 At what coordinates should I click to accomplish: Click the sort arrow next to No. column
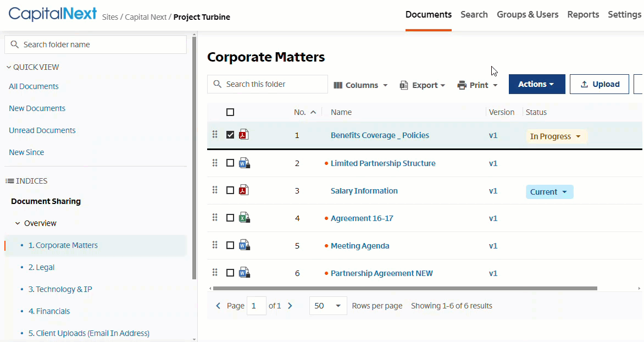(313, 112)
